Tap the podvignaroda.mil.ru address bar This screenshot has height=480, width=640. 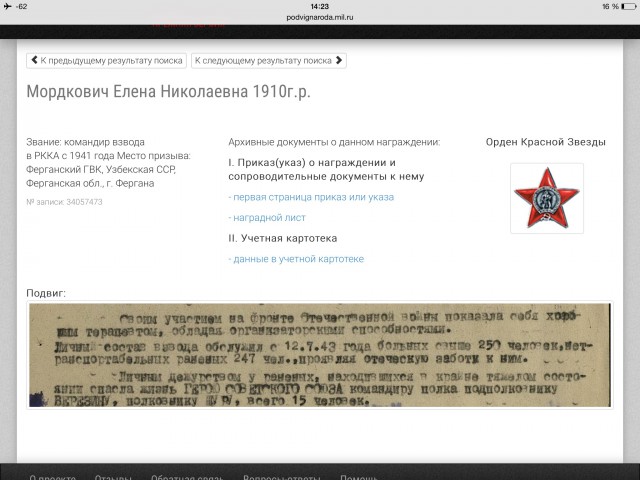(x=320, y=17)
